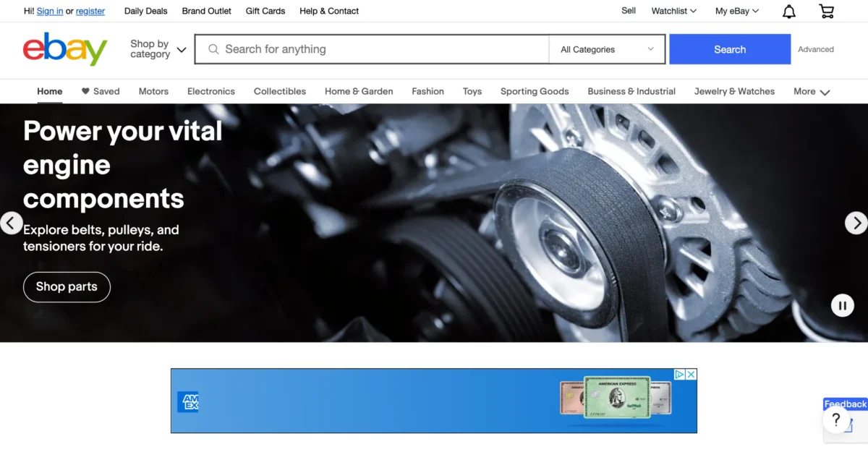The image size is (868, 452).
Task: Click the eBay logo
Action: (x=65, y=49)
